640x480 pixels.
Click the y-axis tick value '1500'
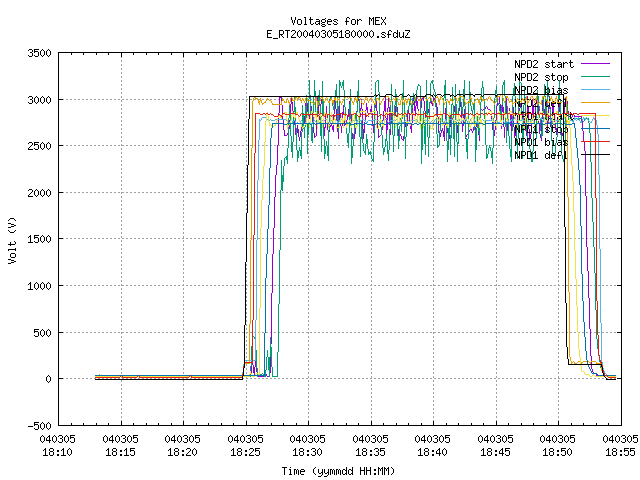click(40, 239)
